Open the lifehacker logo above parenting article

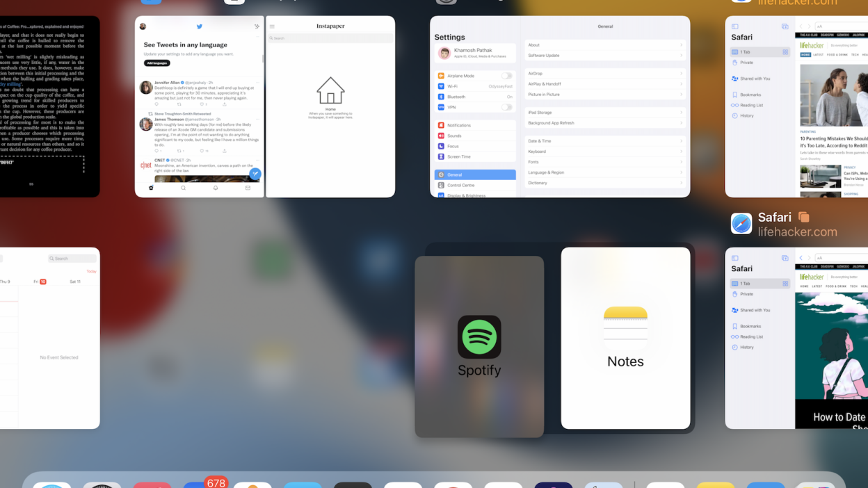[812, 44]
